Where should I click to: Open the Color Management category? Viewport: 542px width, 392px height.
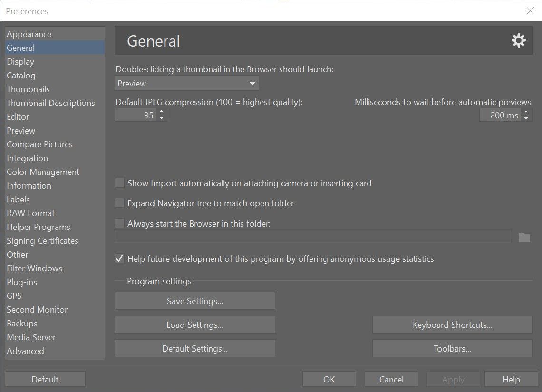tap(43, 172)
